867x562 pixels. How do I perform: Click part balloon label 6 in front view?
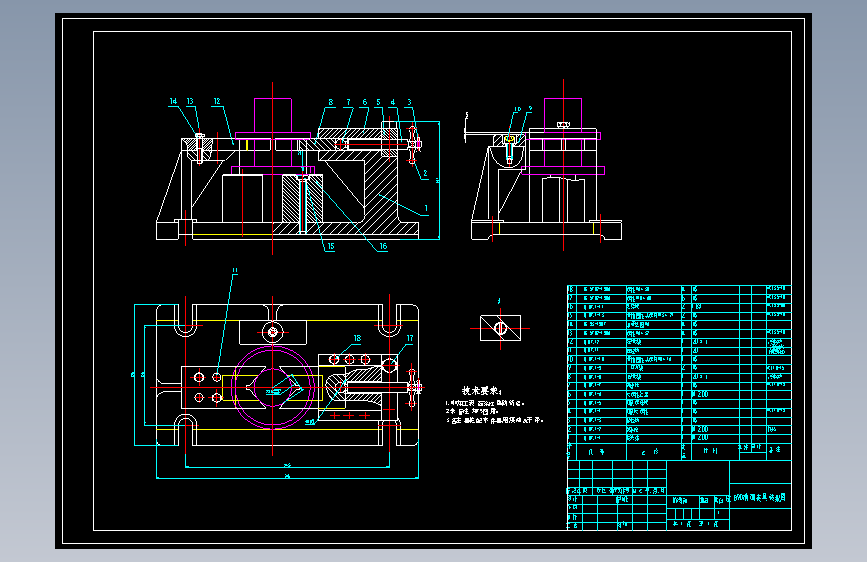[364, 102]
